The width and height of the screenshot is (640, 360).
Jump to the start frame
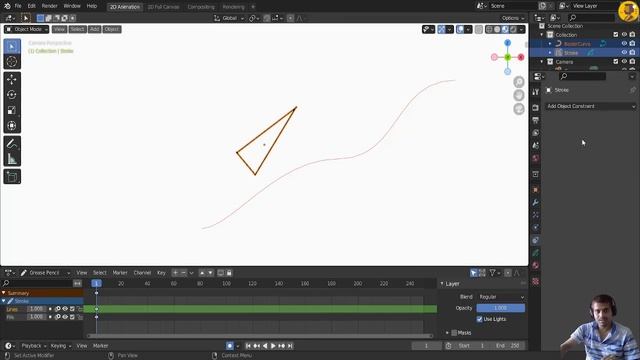[x=248, y=346]
